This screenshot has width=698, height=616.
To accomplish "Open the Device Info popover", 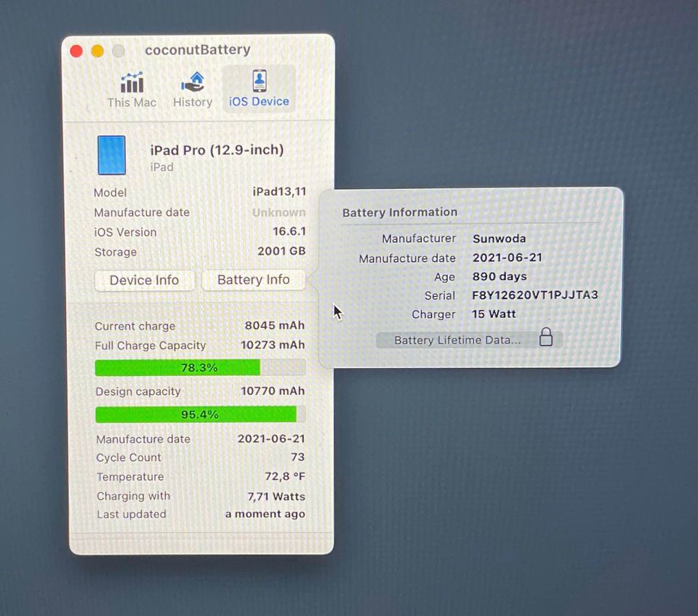I will tap(144, 280).
